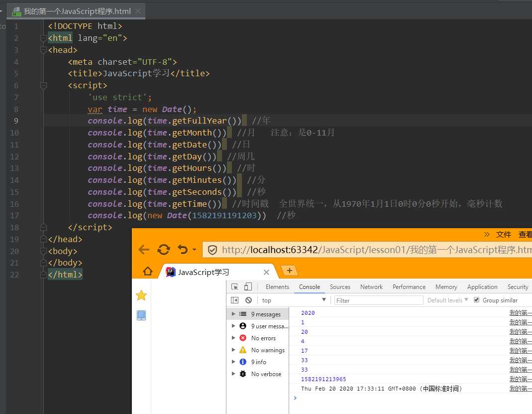The height and width of the screenshot is (414, 532).
Task: Open source link of 1582191213965 log row
Action: click(x=521, y=379)
